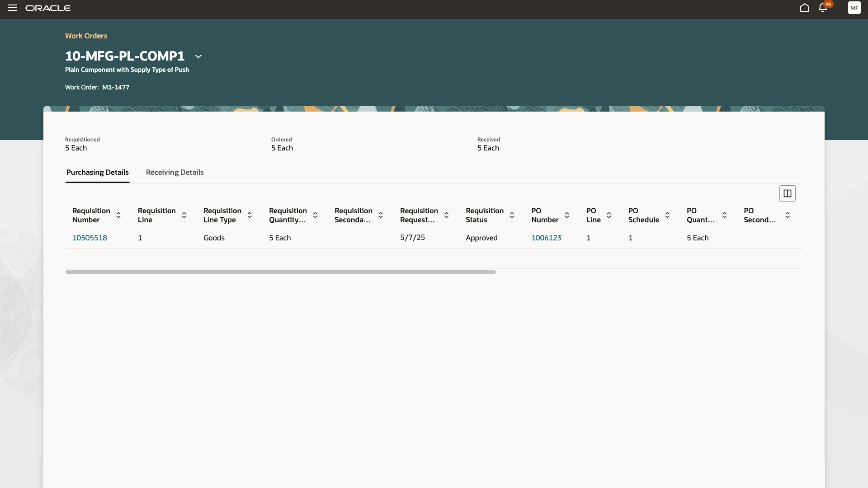Open the notifications bell
The image size is (868, 488).
click(823, 8)
